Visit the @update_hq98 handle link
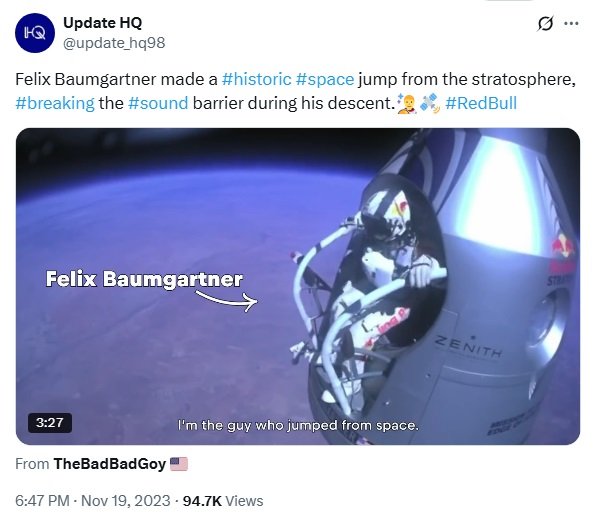Image resolution: width=597 pixels, height=524 pixels. (114, 43)
